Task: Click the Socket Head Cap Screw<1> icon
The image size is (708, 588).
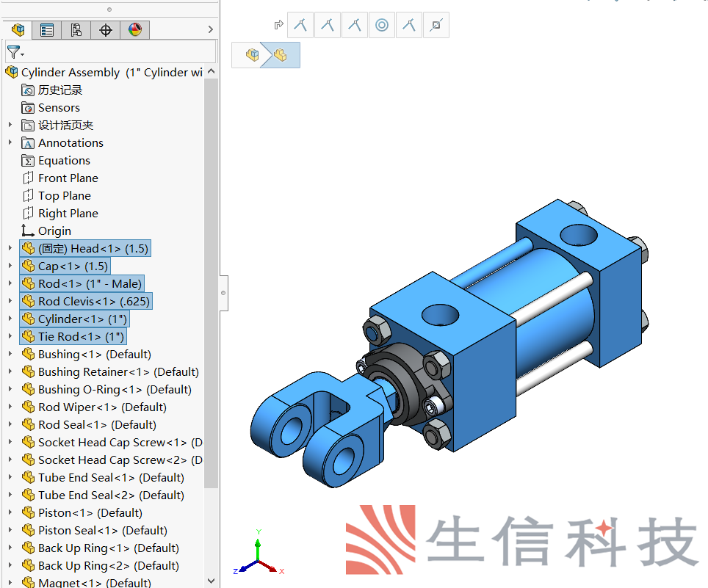Action: (x=29, y=442)
